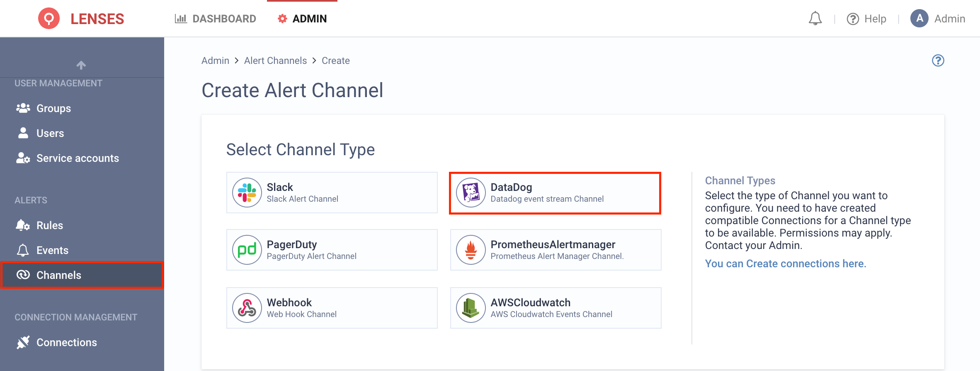Image resolution: width=980 pixels, height=371 pixels.
Task: Click the Connections plug icon
Action: pyautogui.click(x=23, y=342)
